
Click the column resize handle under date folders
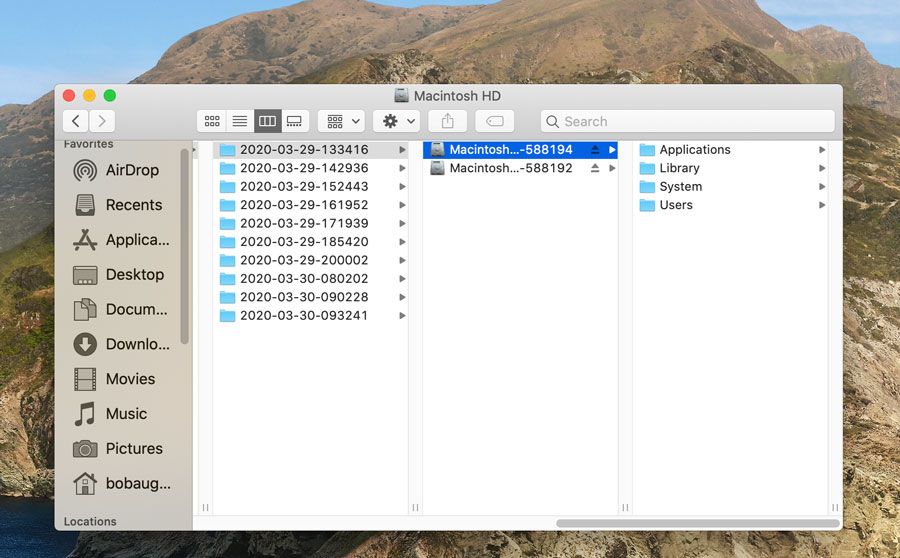pos(415,507)
